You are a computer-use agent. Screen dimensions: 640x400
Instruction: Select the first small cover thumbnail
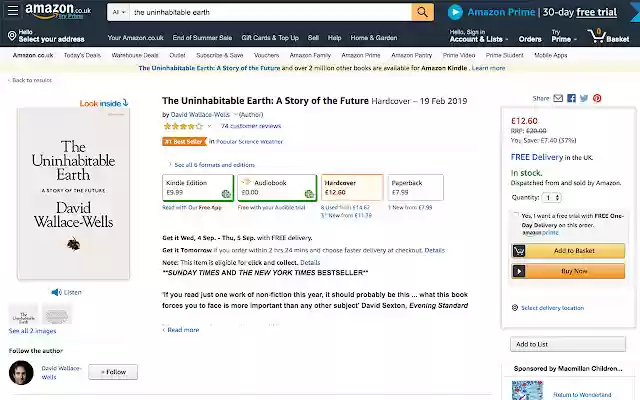[x=23, y=315]
